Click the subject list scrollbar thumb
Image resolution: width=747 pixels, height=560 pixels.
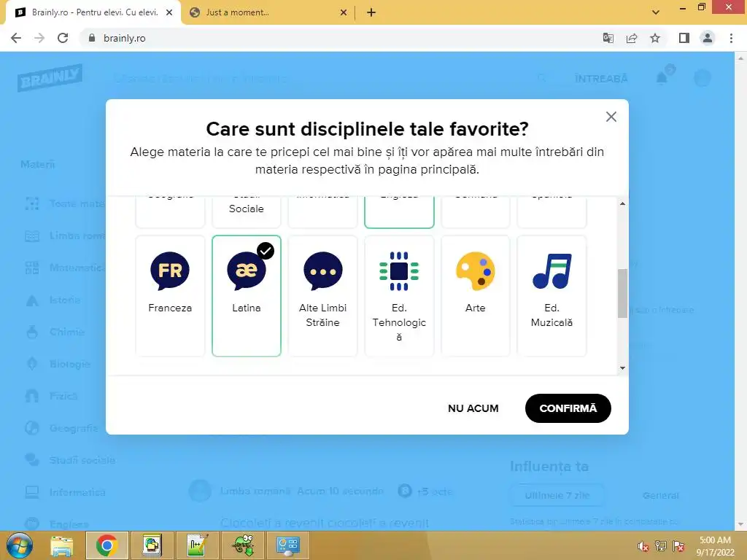point(622,293)
